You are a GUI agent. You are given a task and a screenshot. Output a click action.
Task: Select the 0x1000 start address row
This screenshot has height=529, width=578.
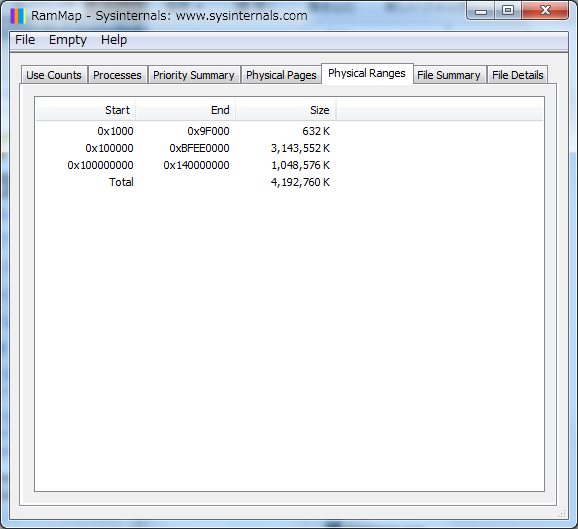point(115,131)
